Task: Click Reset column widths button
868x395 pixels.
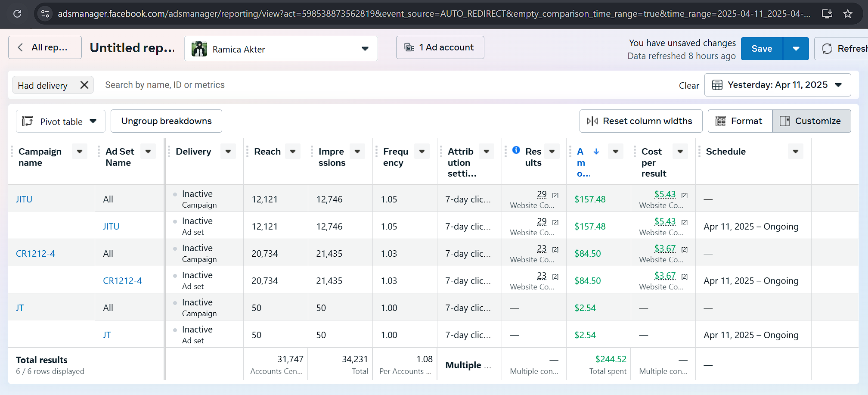Action: click(x=641, y=121)
